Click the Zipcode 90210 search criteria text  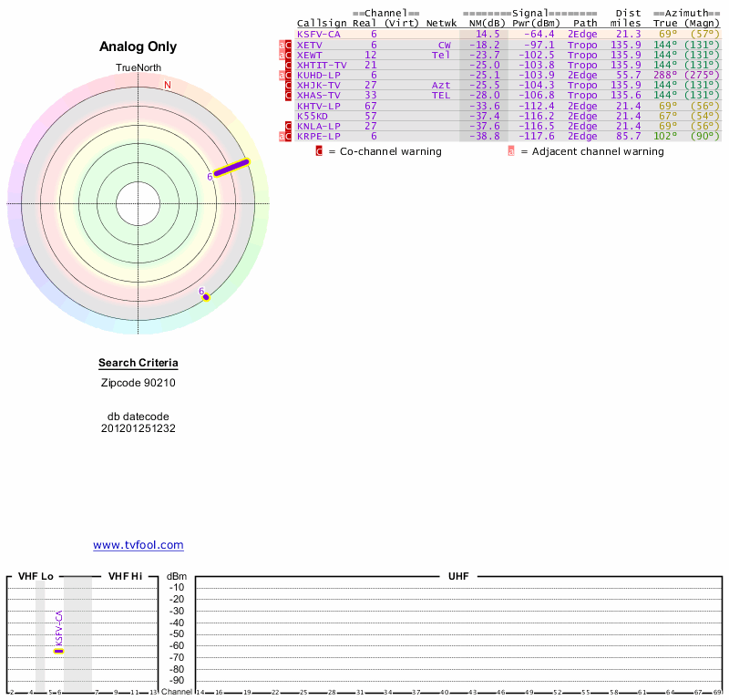(139, 383)
